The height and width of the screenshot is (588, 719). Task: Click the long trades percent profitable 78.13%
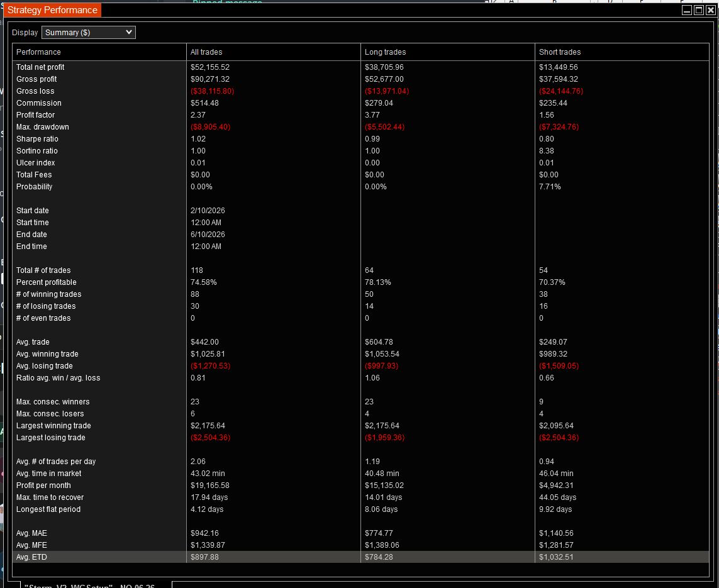pos(378,282)
